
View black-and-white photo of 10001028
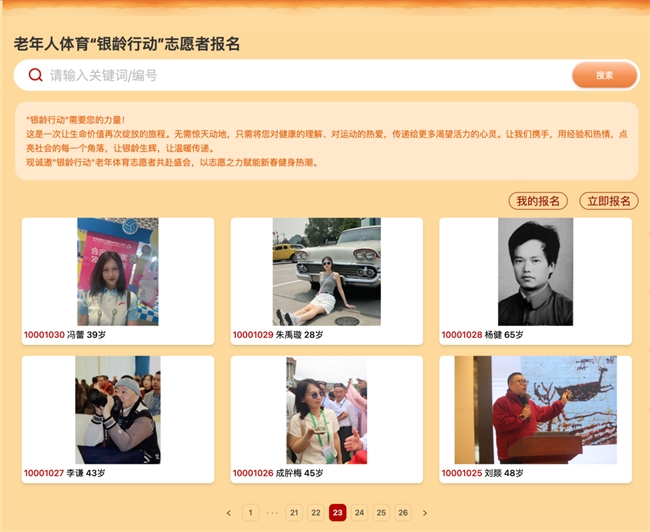pyautogui.click(x=535, y=271)
